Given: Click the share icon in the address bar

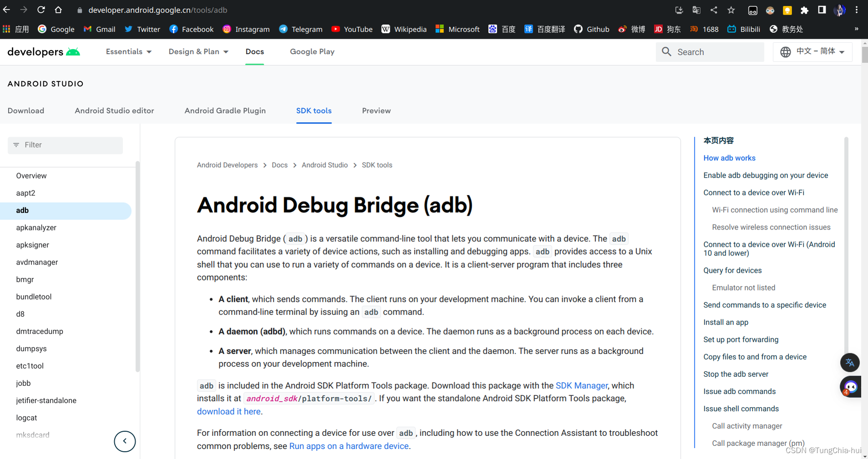Looking at the screenshot, I should click(714, 10).
